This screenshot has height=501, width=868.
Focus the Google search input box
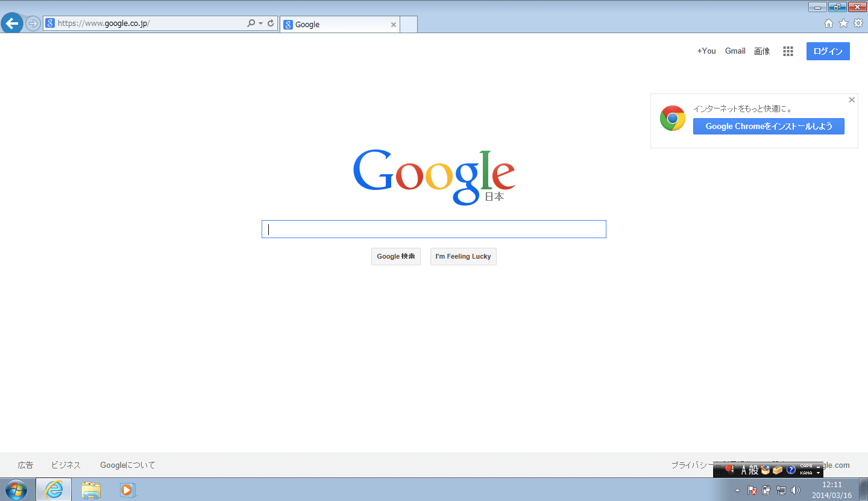pyautogui.click(x=434, y=229)
